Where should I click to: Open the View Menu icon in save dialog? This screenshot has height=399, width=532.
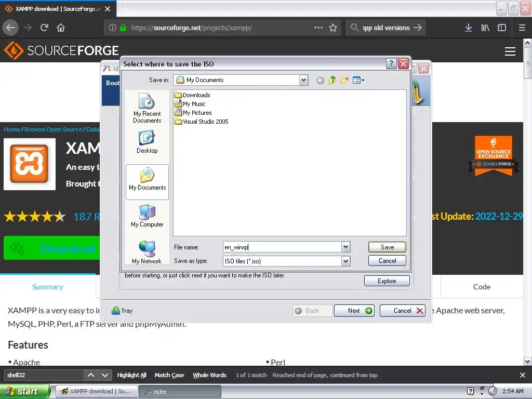[x=358, y=80]
